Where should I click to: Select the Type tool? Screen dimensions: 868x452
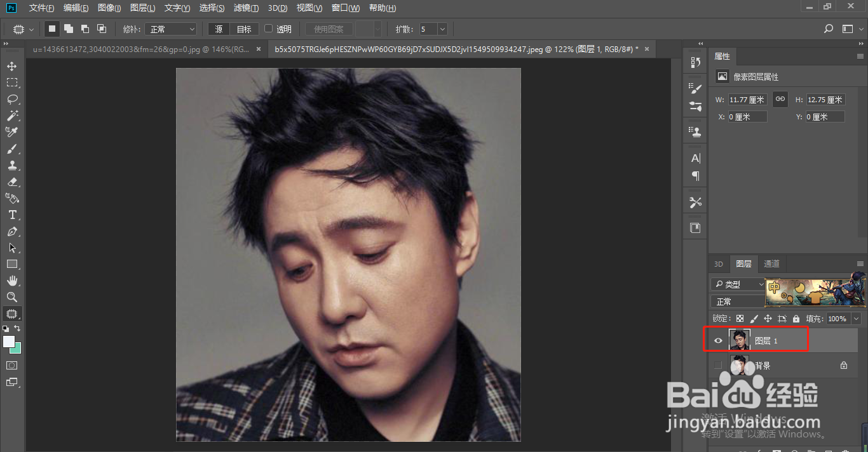tap(12, 215)
